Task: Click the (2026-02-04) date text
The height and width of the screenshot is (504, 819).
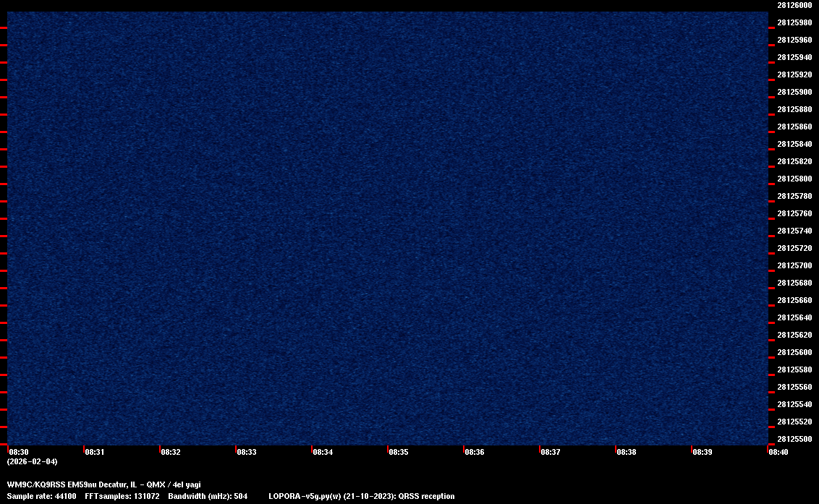Action: pos(32,461)
